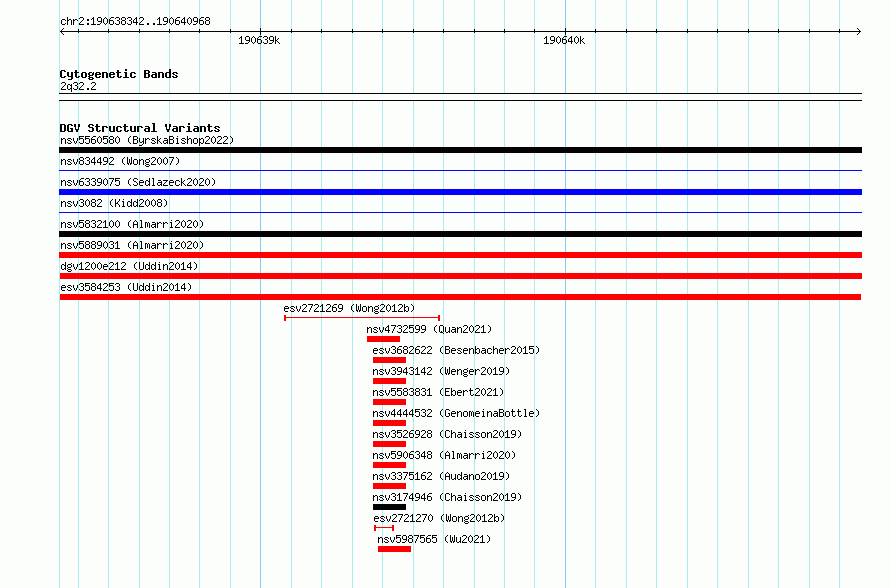
Task: Open the esv3584253 (Uddin2014) label
Action: tap(126, 287)
